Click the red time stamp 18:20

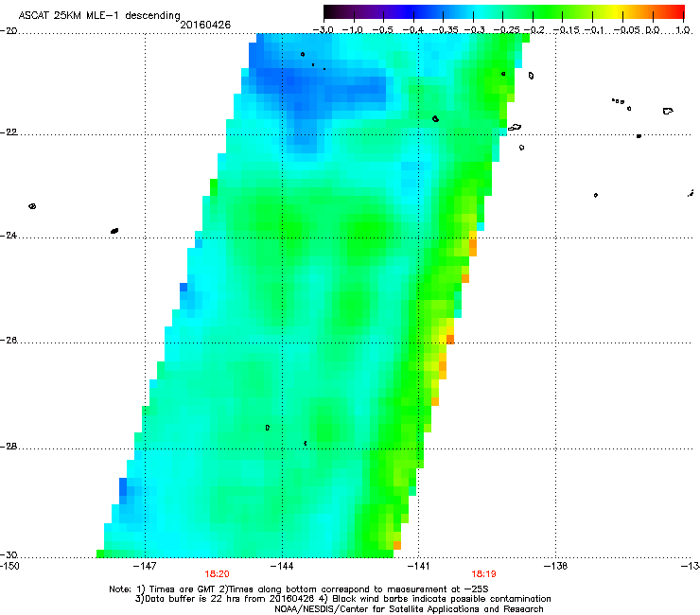tap(217, 574)
